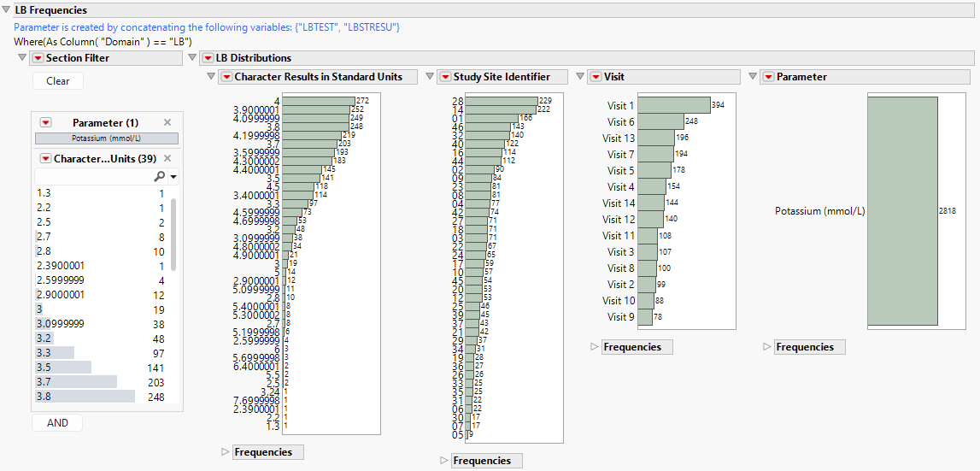
Task: Click the bar for result value 4
Action: 319,101
